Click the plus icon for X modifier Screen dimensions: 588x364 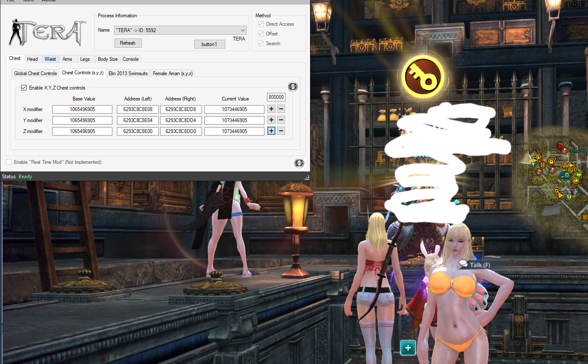pos(271,109)
